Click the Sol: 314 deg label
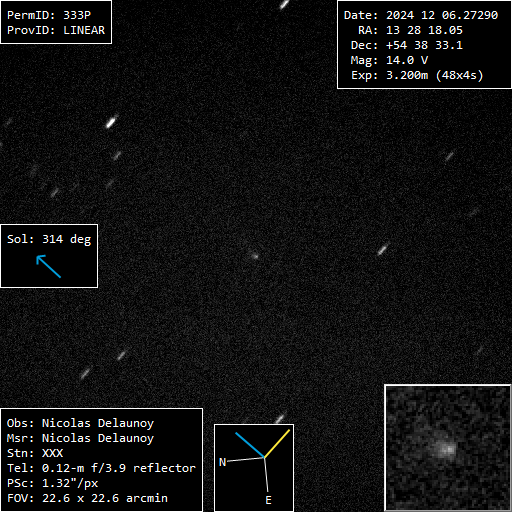Screen dimensions: 512x512 (x=49, y=239)
